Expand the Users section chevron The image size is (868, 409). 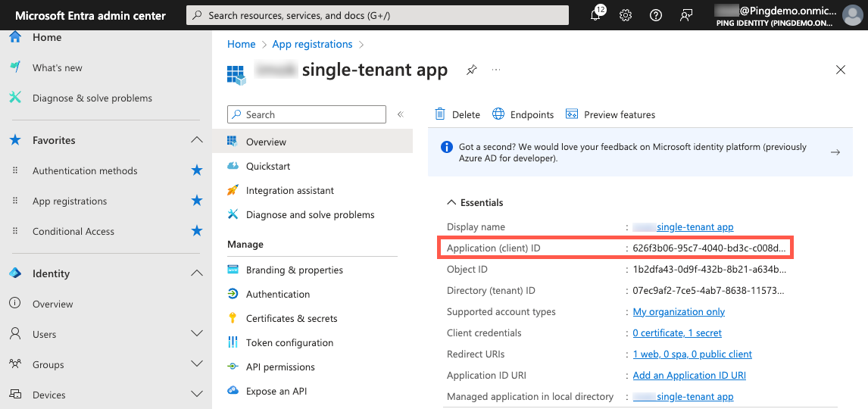point(196,334)
